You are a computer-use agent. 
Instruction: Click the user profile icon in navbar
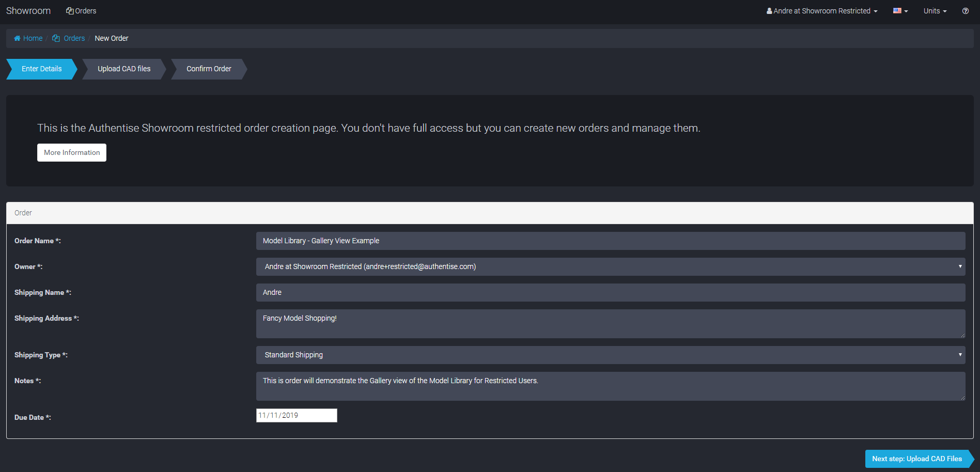coord(769,11)
